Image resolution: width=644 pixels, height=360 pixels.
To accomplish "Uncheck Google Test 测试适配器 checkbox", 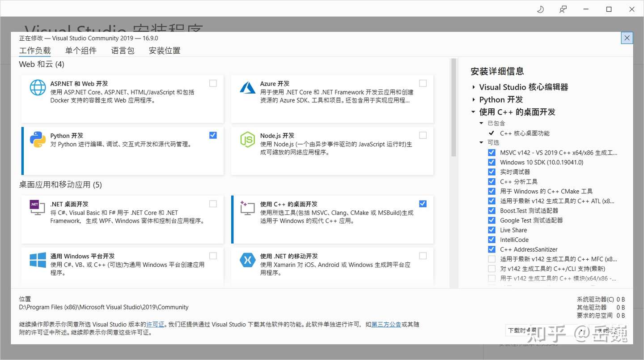I will (491, 220).
